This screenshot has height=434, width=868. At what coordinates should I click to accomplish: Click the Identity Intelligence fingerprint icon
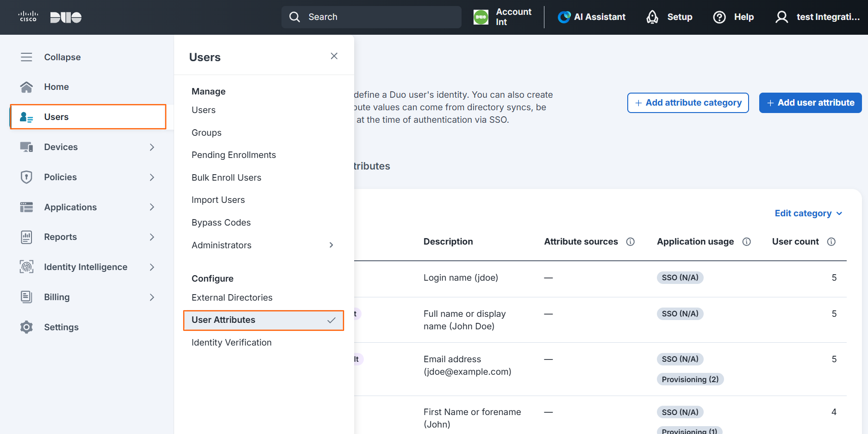pos(26,267)
